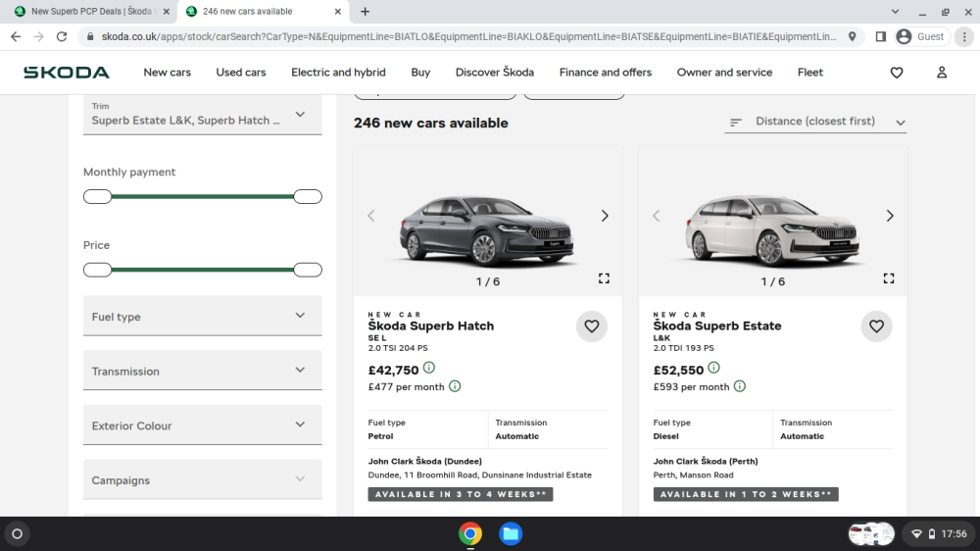
Task: Expand the Transmission filter
Action: click(x=203, y=371)
